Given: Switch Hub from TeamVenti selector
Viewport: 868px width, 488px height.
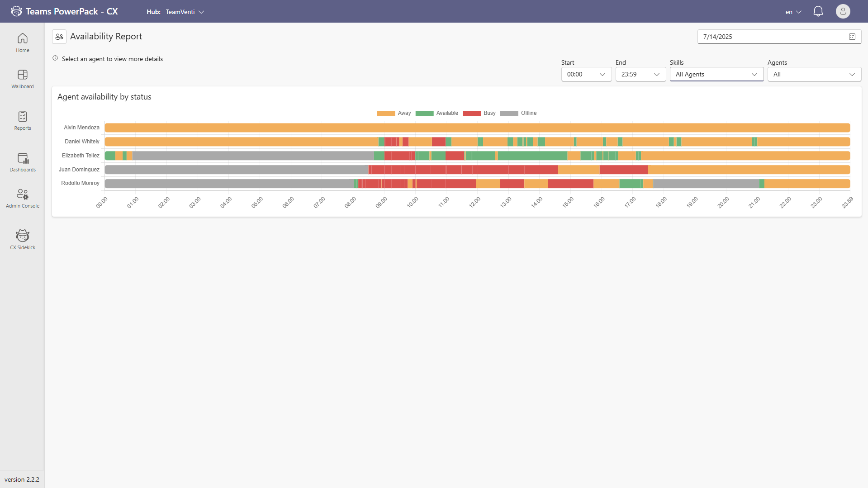Looking at the screenshot, I should point(185,12).
